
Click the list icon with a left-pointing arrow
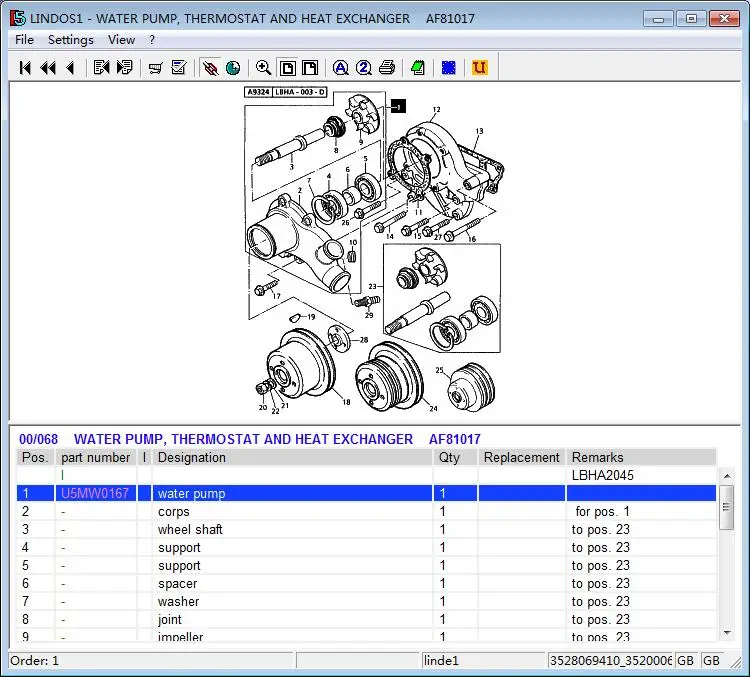click(101, 67)
